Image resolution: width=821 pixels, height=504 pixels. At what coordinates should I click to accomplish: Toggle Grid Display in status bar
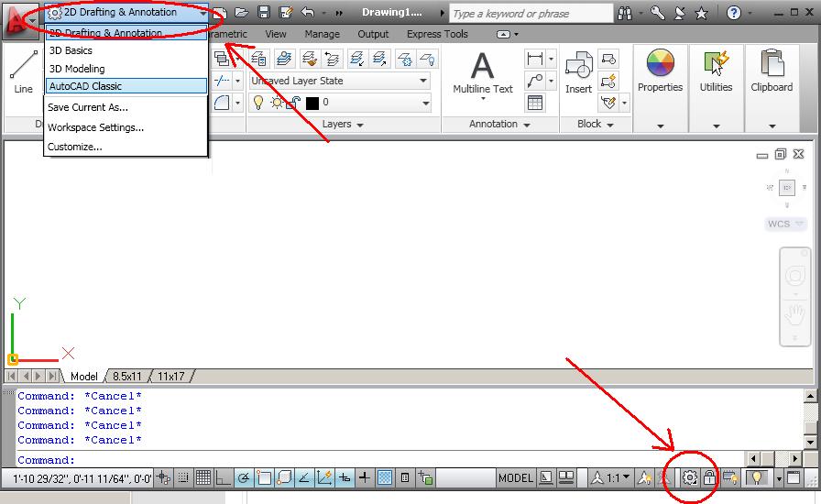tap(203, 477)
